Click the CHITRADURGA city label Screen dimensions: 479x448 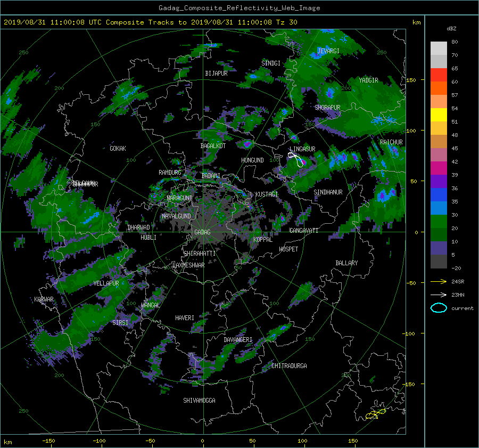[290, 366]
